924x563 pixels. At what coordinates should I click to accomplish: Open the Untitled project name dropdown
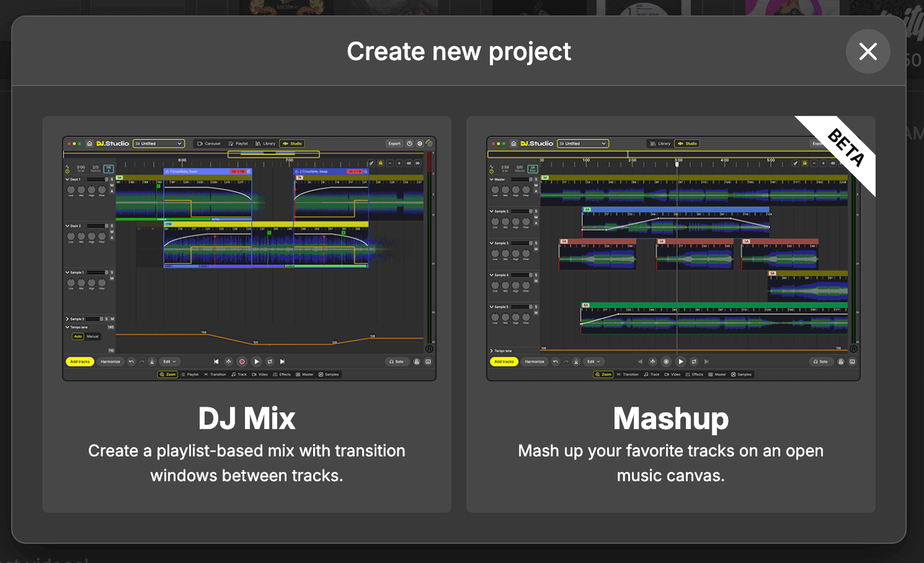pos(159,144)
